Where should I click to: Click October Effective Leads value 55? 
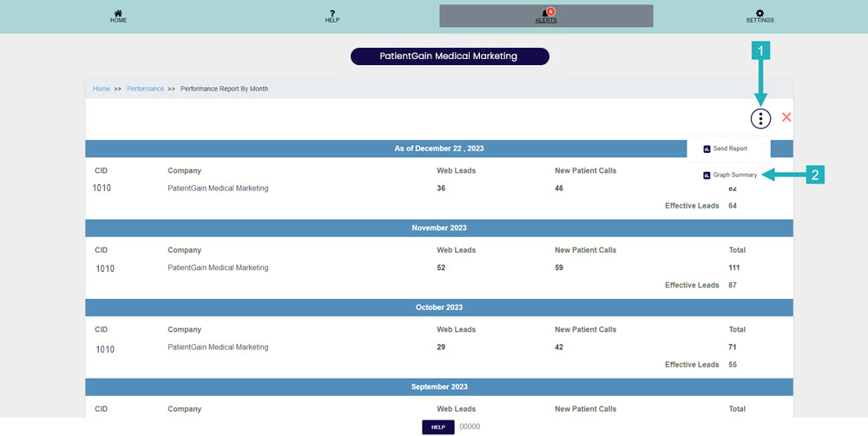(733, 365)
